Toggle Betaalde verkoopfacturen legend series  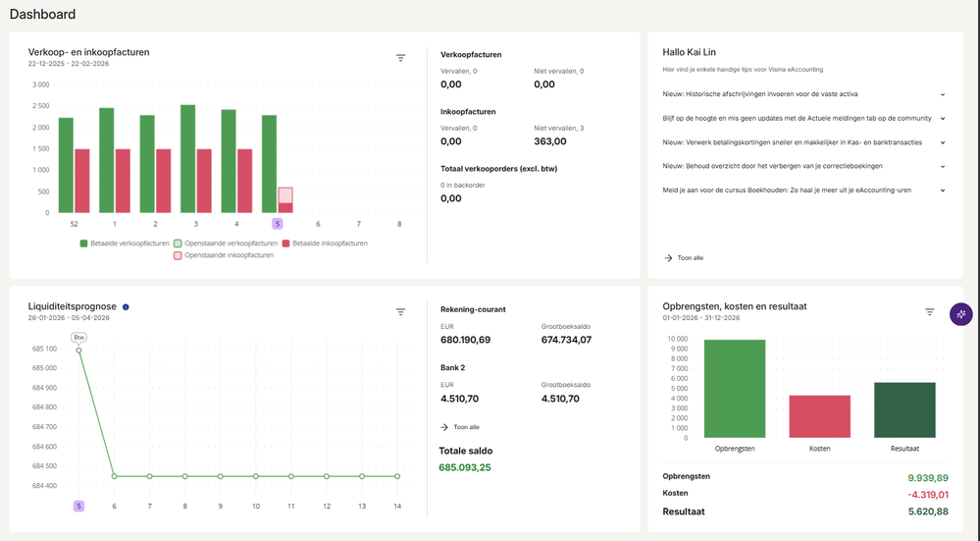tap(125, 243)
